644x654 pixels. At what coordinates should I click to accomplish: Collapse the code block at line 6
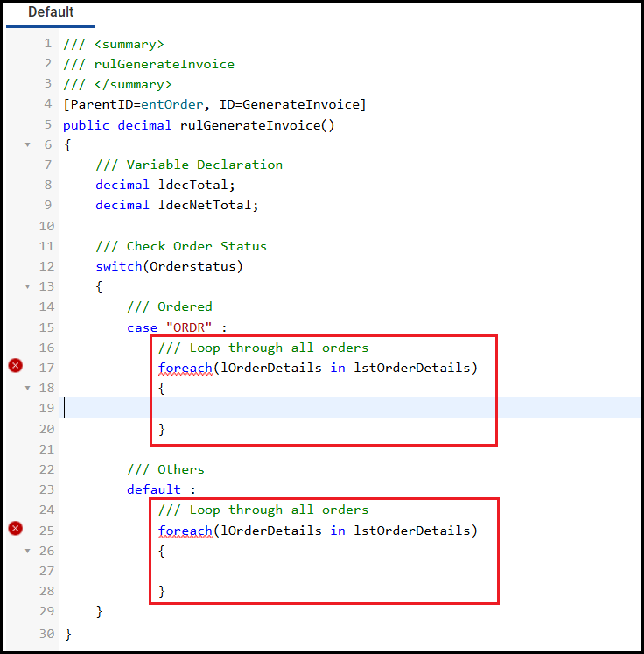tap(27, 144)
